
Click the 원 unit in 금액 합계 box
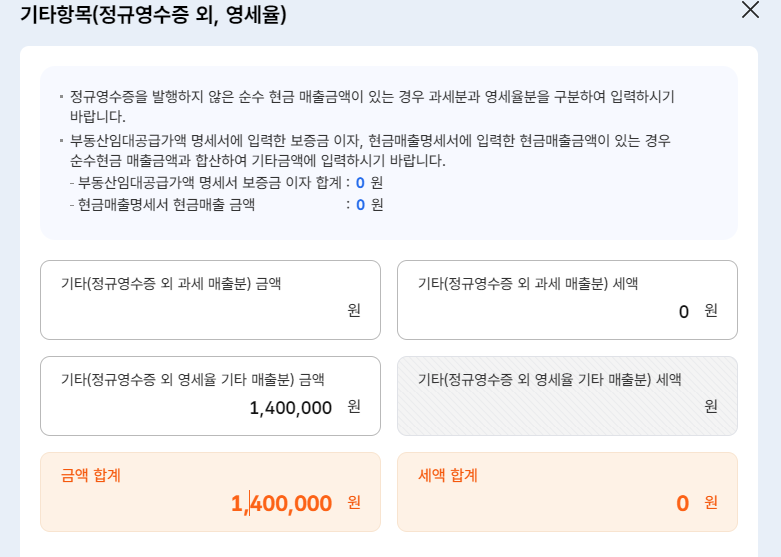(x=354, y=502)
